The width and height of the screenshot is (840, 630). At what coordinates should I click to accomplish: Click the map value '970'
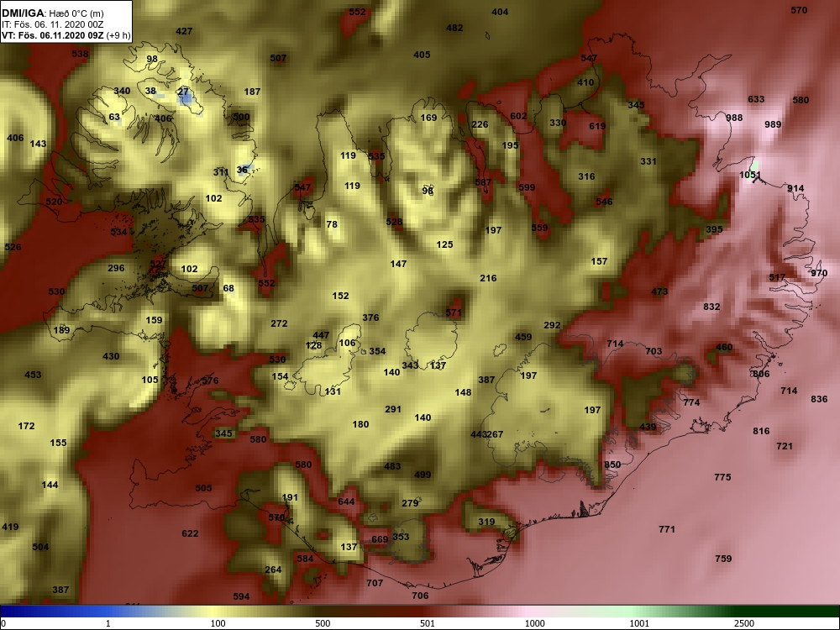819,273
